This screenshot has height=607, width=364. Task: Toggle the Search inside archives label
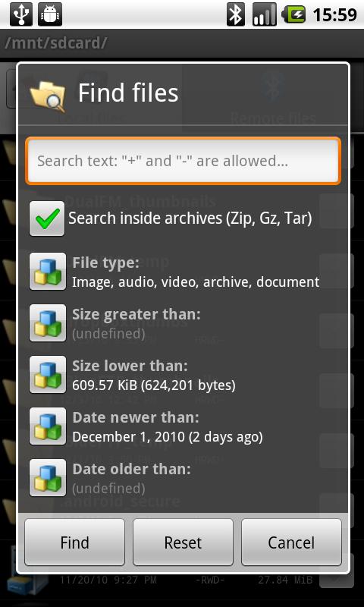tap(190, 219)
